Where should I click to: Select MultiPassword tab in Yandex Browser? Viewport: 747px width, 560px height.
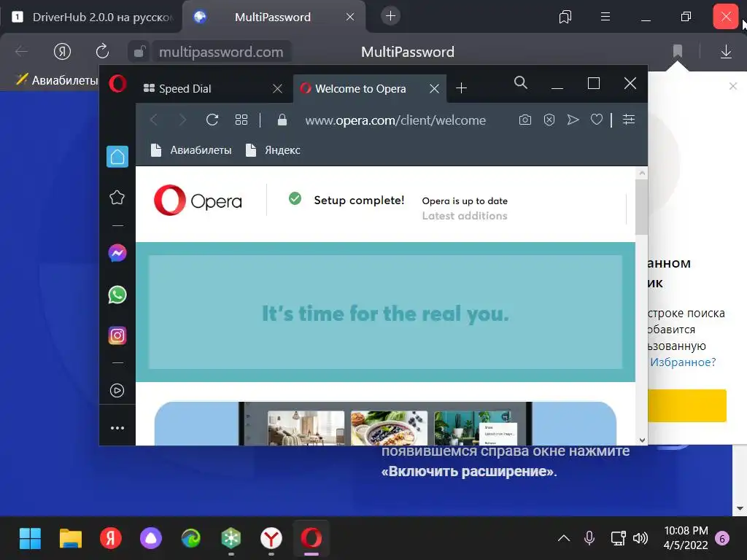coord(273,17)
